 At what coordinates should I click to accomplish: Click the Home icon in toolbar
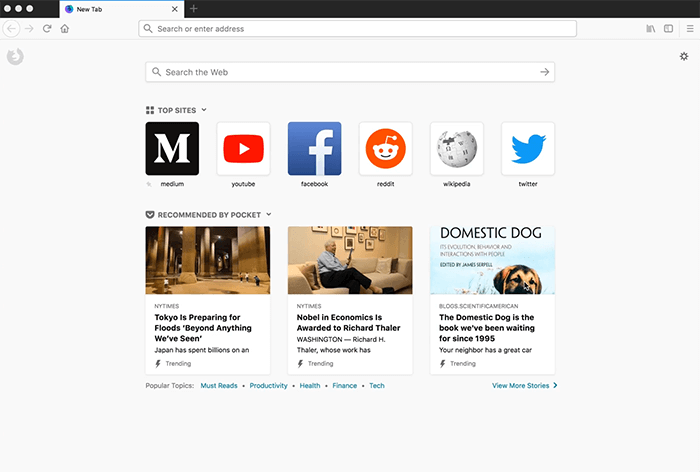tap(65, 29)
